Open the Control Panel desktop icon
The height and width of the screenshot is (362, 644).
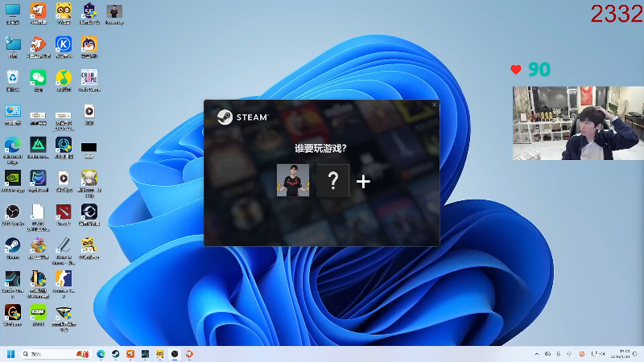pyautogui.click(x=13, y=114)
